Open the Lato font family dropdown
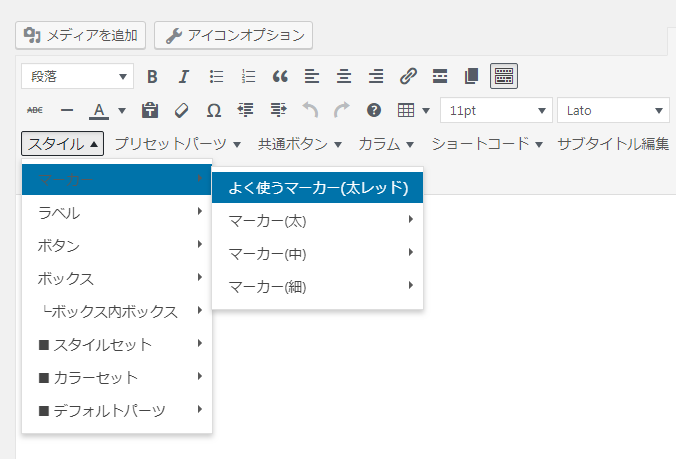 pos(613,110)
